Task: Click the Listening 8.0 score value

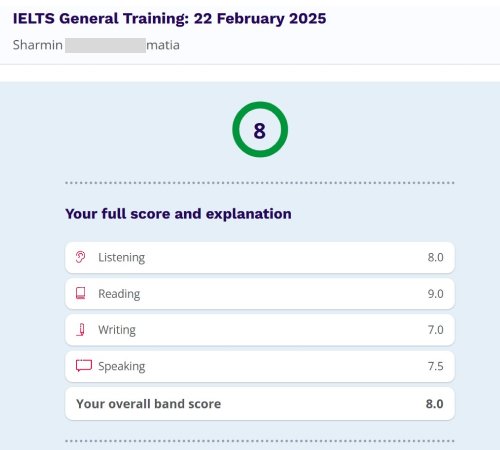Action: (x=435, y=257)
